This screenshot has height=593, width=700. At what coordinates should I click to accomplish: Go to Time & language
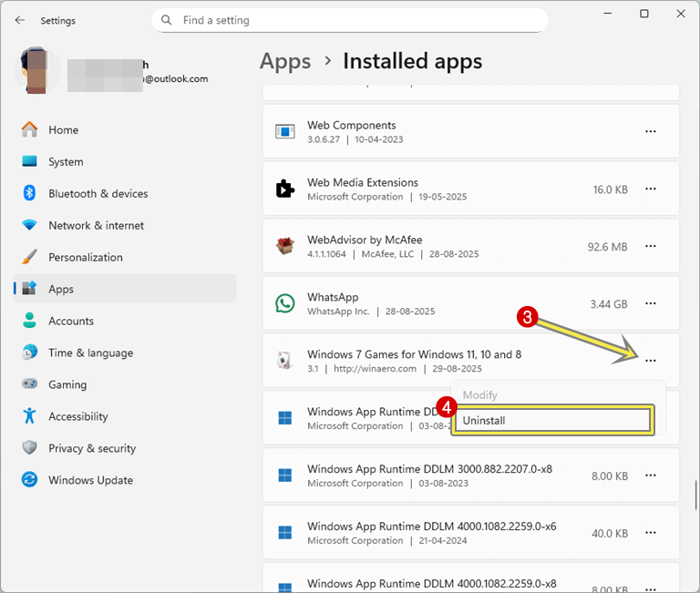point(125,353)
